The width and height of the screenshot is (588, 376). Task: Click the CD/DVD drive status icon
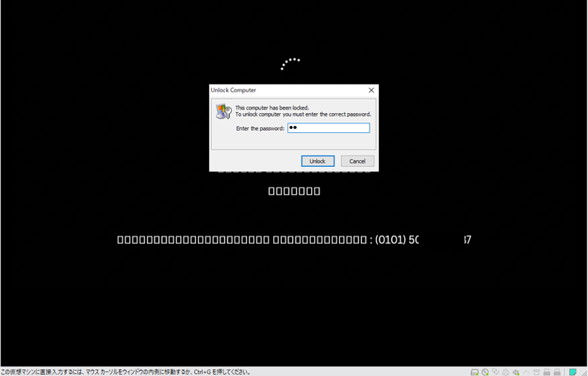pos(485,372)
